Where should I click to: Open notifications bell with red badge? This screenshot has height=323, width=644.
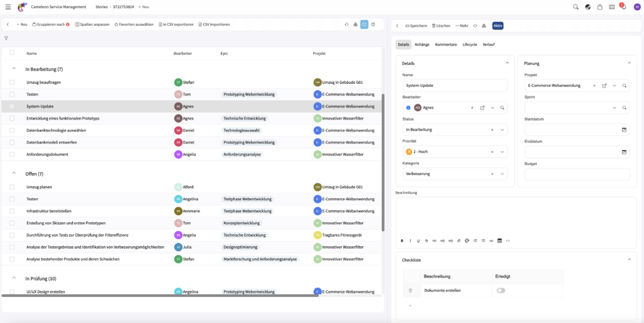(x=623, y=7)
